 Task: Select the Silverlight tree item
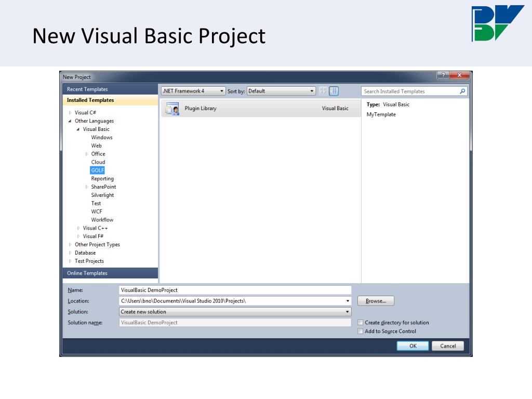coord(102,195)
